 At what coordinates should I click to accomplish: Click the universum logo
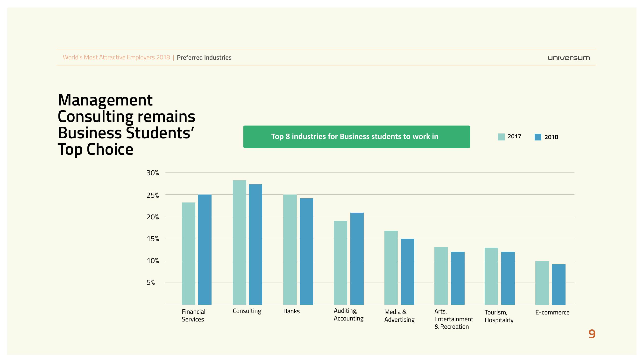coord(568,58)
